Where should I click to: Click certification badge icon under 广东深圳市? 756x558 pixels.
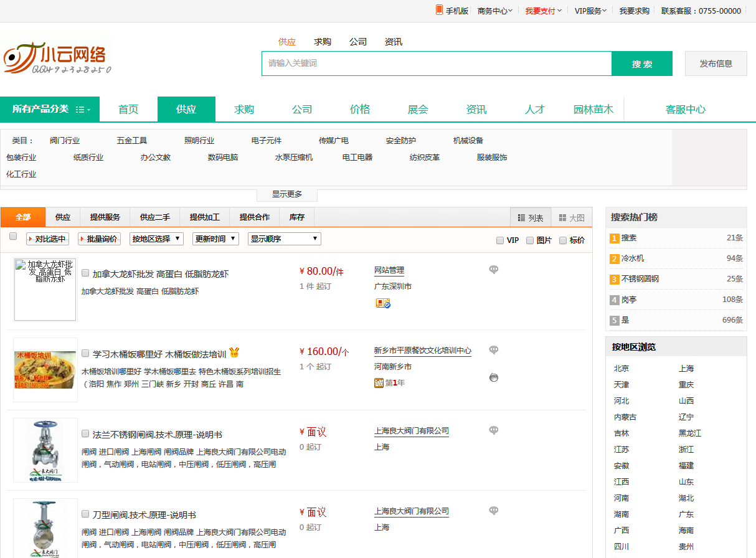pyautogui.click(x=382, y=303)
